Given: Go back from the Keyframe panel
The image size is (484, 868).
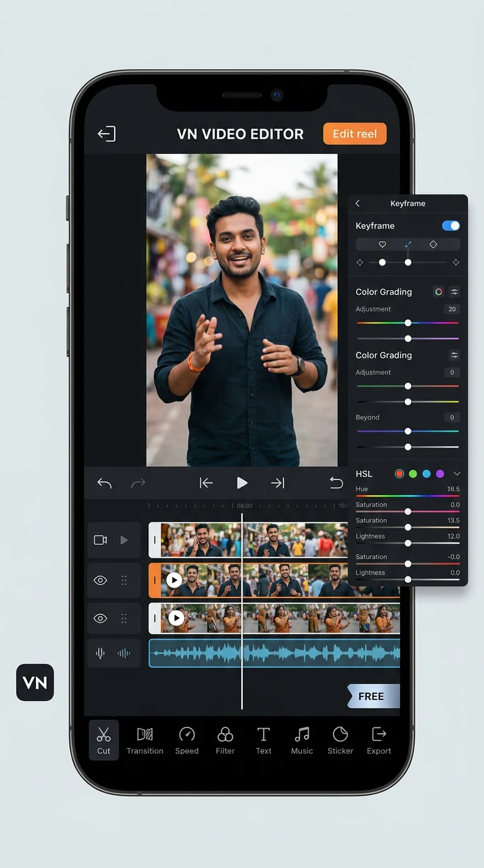Looking at the screenshot, I should [x=358, y=203].
